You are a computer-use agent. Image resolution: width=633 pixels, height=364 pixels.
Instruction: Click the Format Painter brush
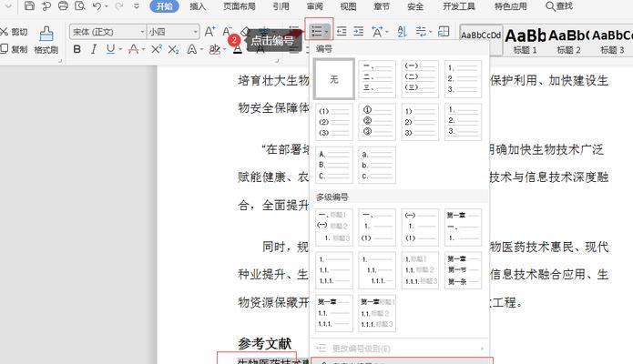click(46, 35)
